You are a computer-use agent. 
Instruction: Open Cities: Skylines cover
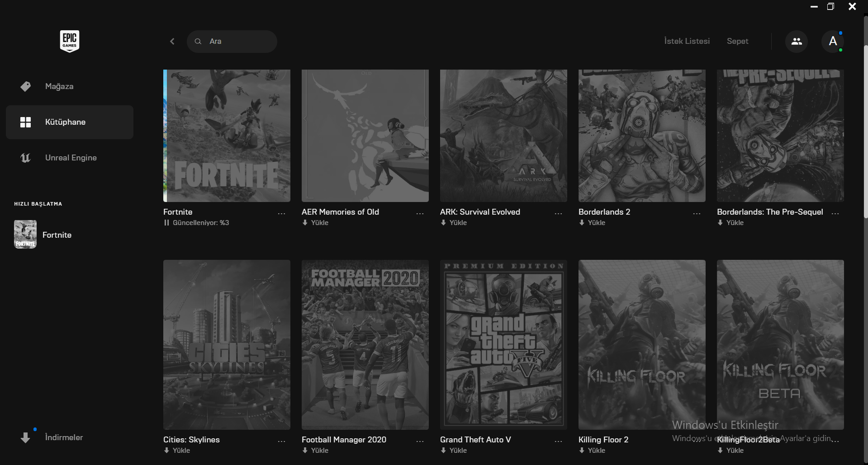point(227,345)
